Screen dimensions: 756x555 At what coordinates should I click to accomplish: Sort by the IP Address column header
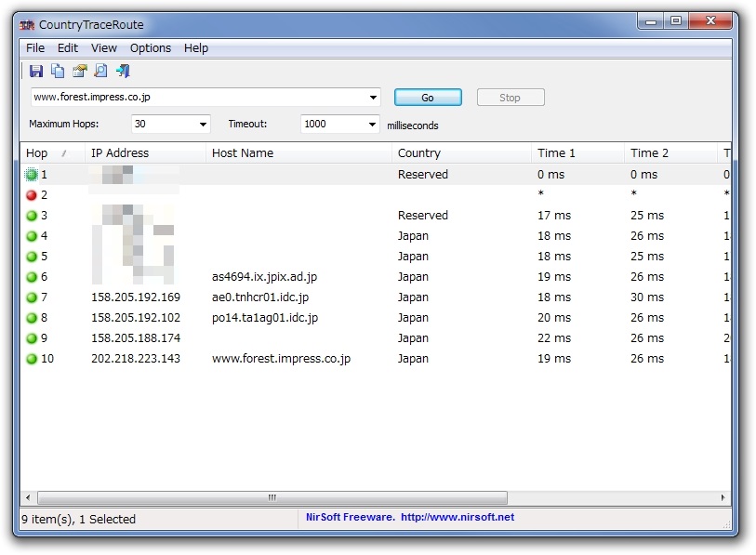[x=145, y=153]
